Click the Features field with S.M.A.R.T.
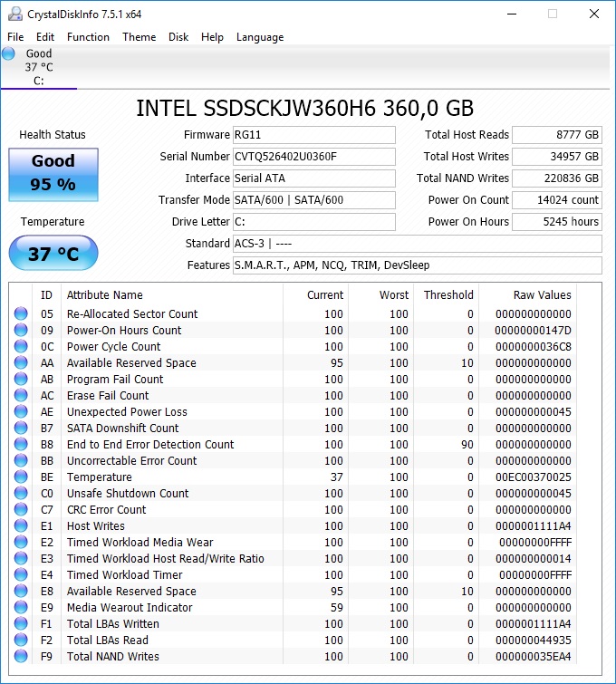Image resolution: width=616 pixels, height=684 pixels. click(418, 265)
